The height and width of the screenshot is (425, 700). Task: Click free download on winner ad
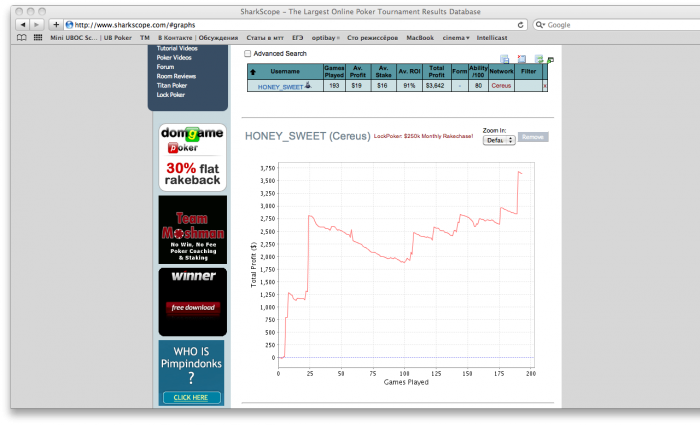193,308
